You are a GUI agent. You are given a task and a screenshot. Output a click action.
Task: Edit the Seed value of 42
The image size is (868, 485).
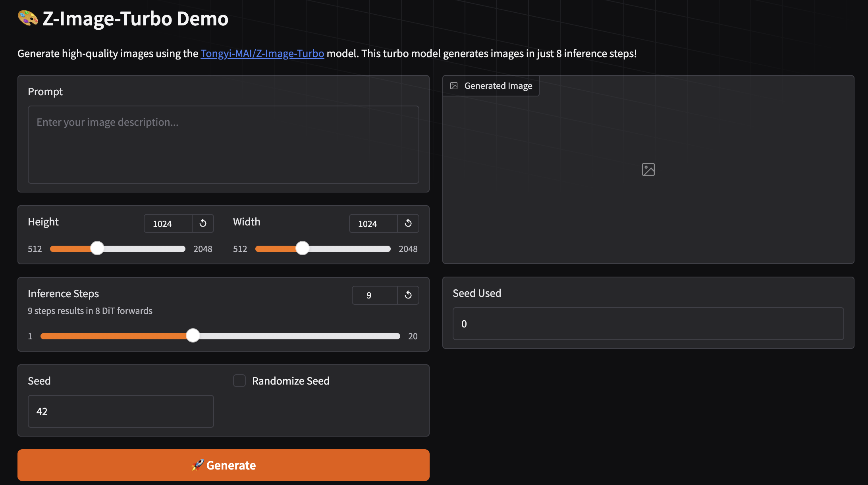point(120,411)
